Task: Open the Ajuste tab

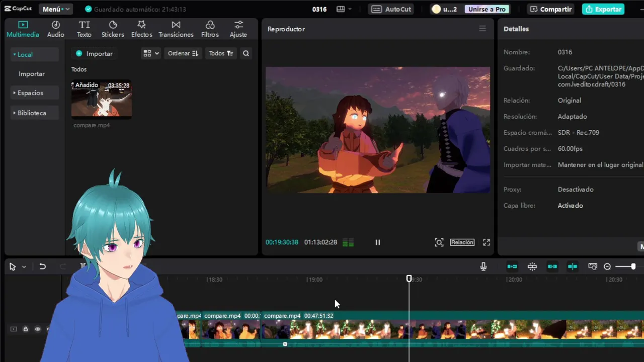Action: 238,29
